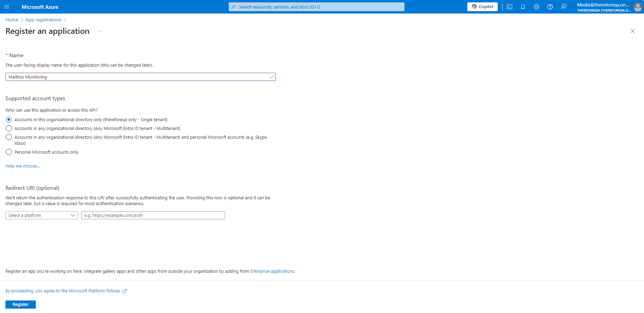Screen dimensions: 644x313
Task: Go to Home via breadcrumb
Action: (x=11, y=20)
